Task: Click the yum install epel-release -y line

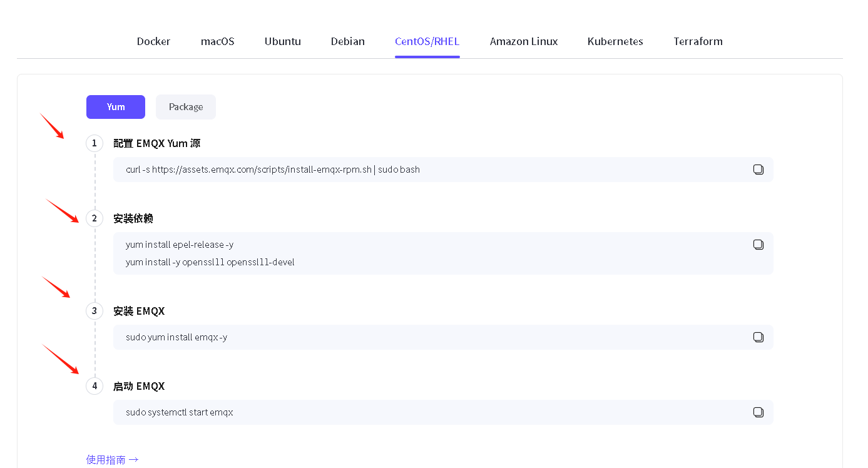Action: coord(180,245)
